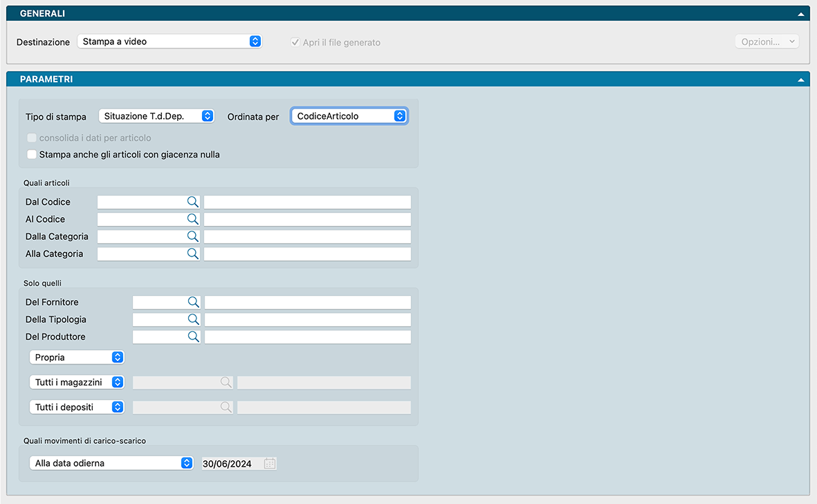Check consolida i dati per articolo
Viewport: 817px width, 504px height.
tap(32, 138)
